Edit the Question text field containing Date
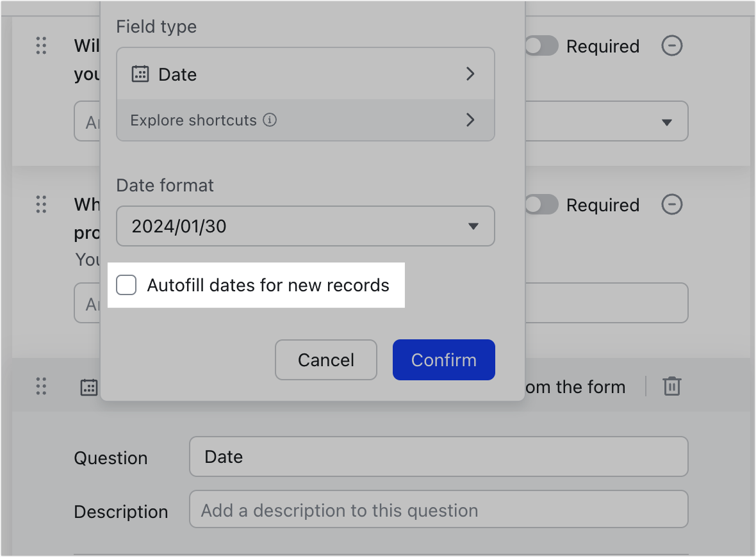756x557 pixels. tap(438, 456)
